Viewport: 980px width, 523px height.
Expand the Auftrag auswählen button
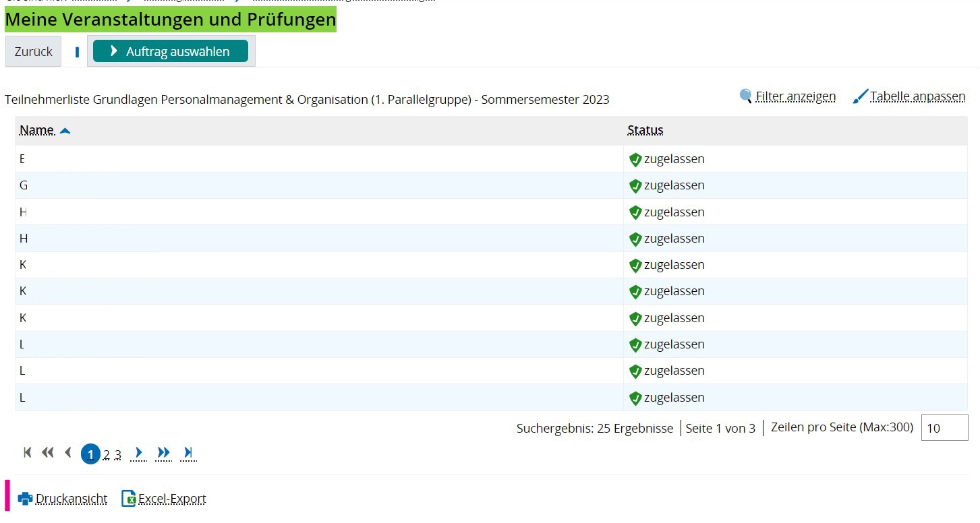171,51
